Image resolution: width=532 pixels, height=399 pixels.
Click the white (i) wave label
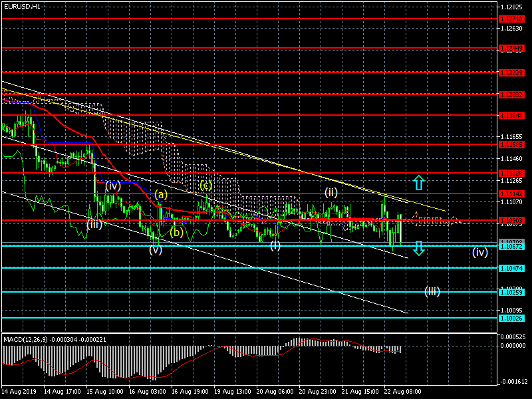275,245
